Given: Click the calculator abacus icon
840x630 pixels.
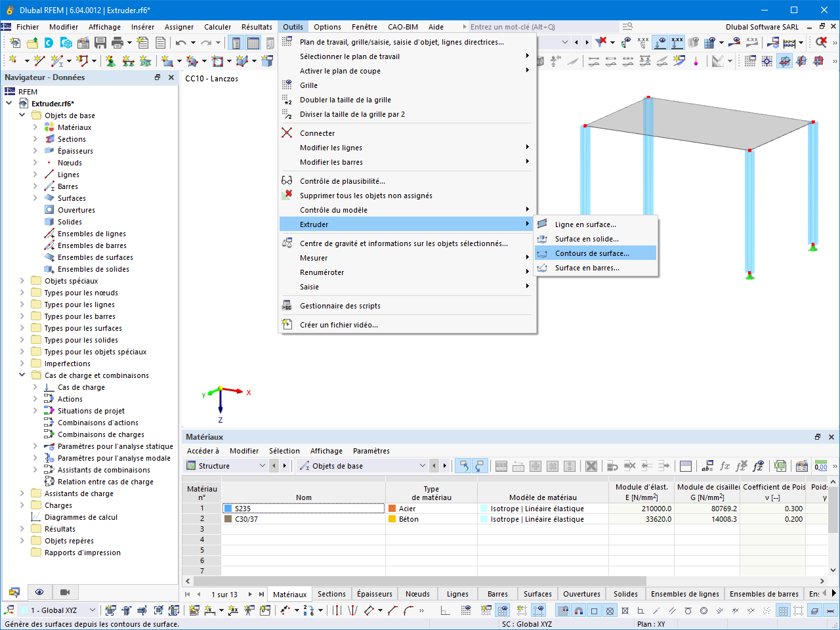Looking at the screenshot, I should (x=789, y=43).
